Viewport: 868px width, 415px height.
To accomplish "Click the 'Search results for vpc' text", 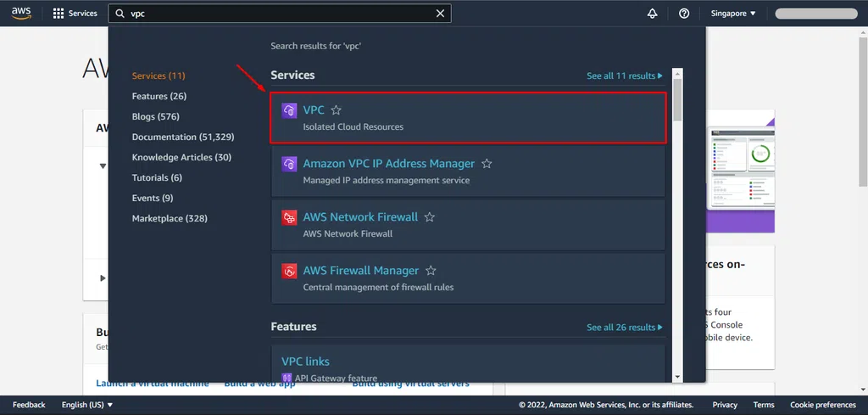I will 315,46.
